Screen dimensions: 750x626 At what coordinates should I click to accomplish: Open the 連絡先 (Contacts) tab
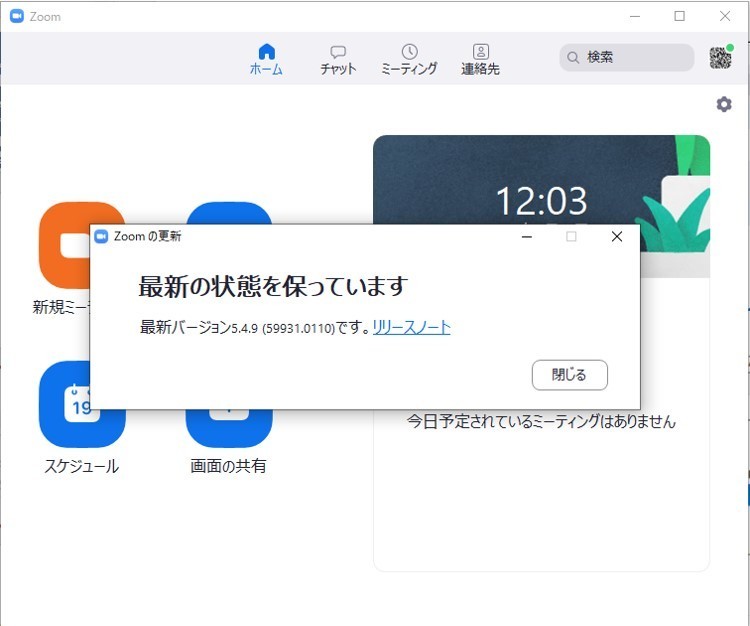pyautogui.click(x=480, y=59)
